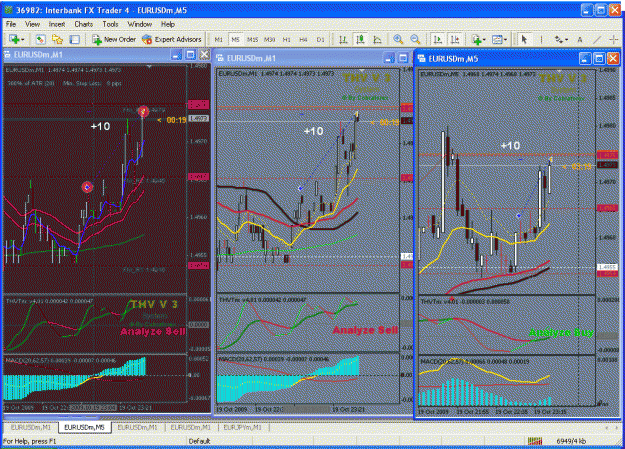The width and height of the screenshot is (625, 449).
Task: Zoom in on the chart
Action: click(398, 39)
